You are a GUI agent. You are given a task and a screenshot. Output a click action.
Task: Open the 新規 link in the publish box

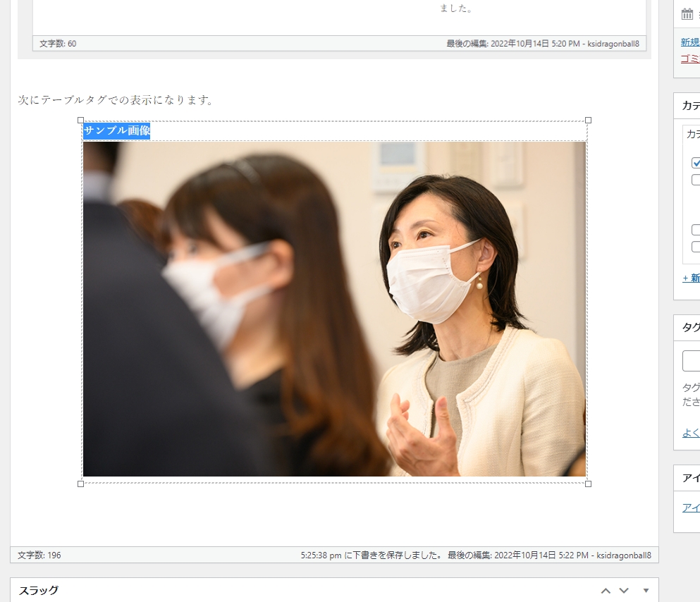690,42
